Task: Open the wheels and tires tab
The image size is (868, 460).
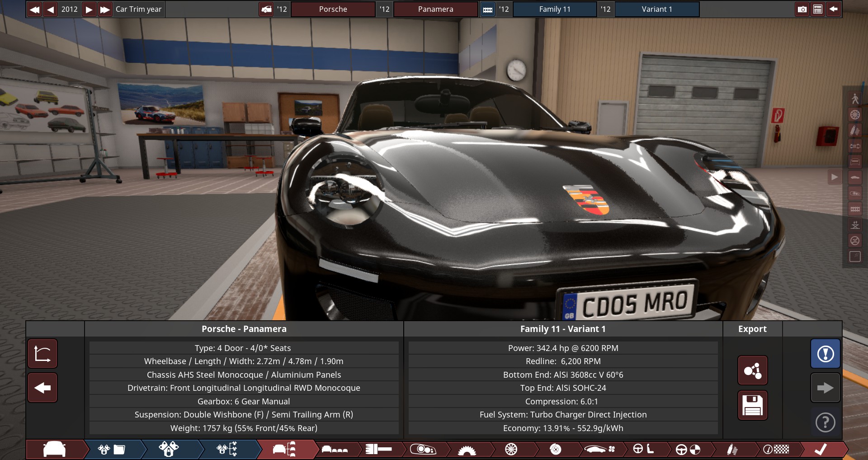Action: [511, 449]
